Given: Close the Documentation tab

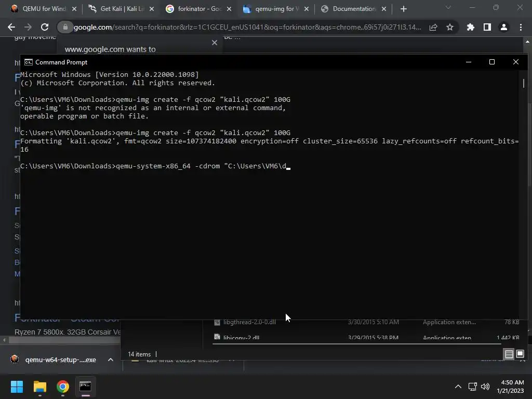Looking at the screenshot, I should click(384, 9).
